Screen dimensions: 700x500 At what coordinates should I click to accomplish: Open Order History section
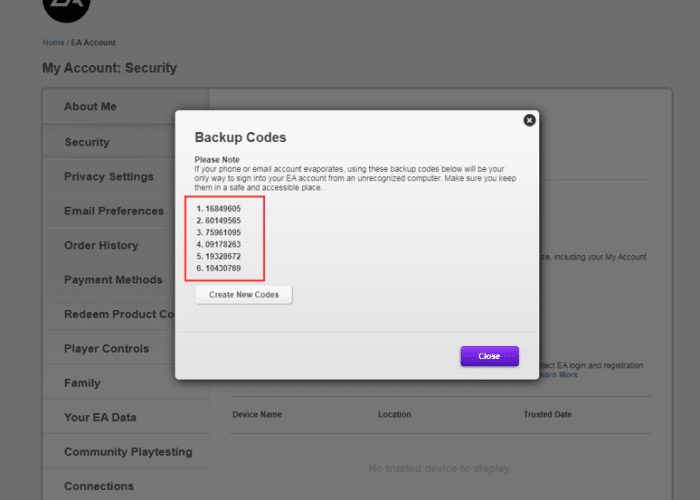coord(109,245)
